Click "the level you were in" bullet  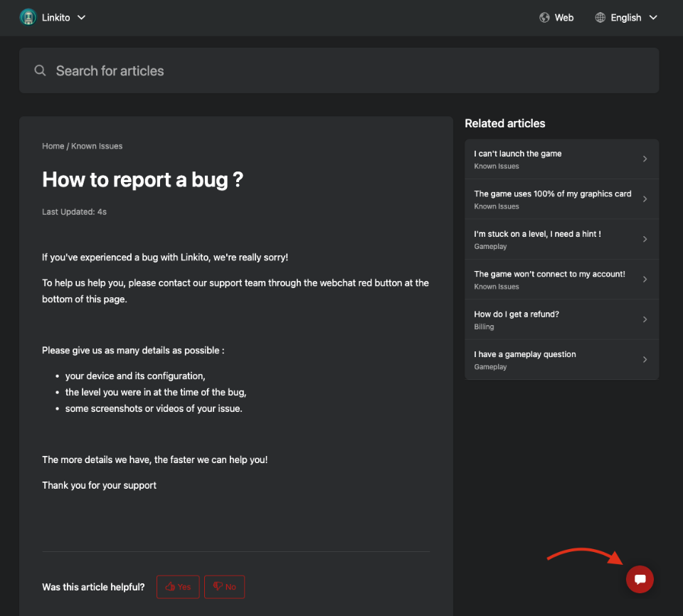point(156,392)
